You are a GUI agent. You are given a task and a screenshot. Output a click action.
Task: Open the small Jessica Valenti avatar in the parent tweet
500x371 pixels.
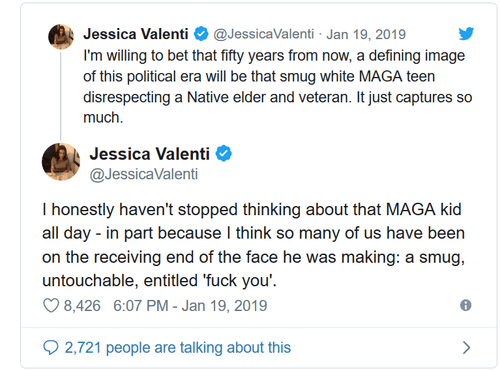tap(61, 36)
